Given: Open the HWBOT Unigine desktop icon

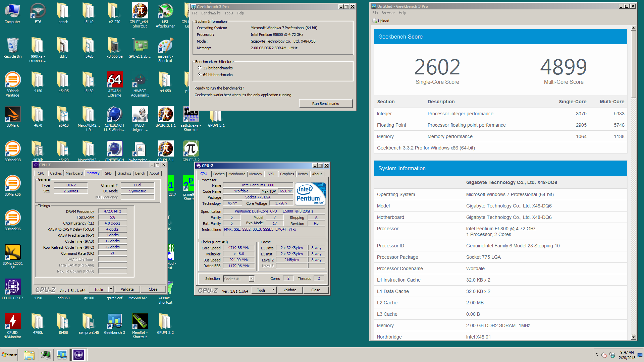Looking at the screenshot, I should 140,119.
